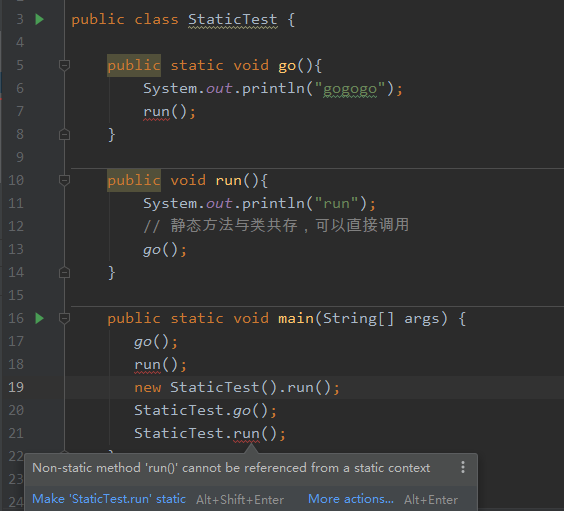Click the closing brace on line 14

pyautogui.click(x=112, y=273)
